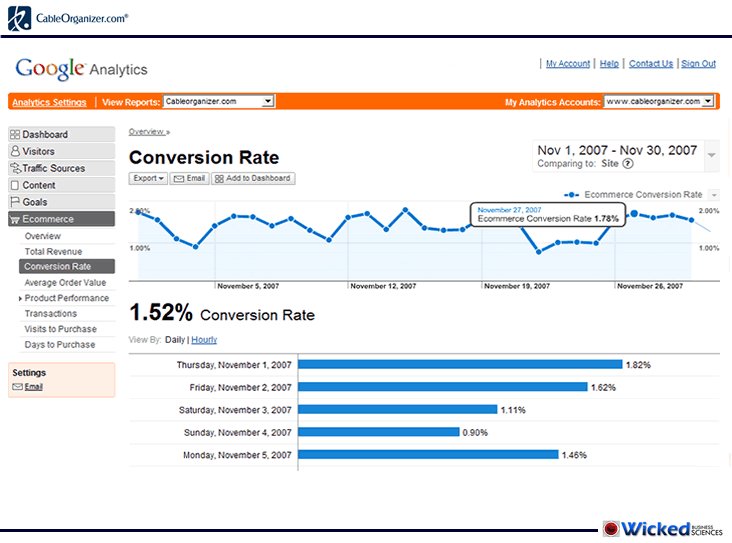The width and height of the screenshot is (732, 543).
Task: Open the Traffic Sources icon
Action: pyautogui.click(x=15, y=169)
